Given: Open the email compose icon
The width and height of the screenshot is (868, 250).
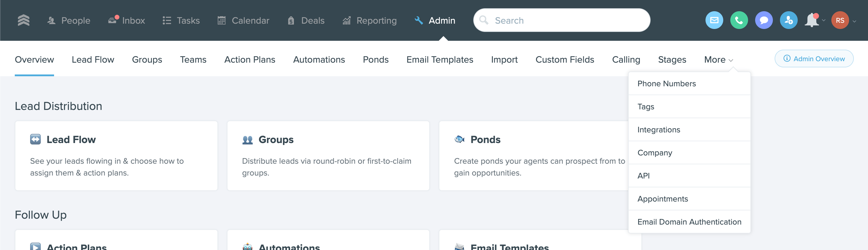Looking at the screenshot, I should tap(714, 21).
